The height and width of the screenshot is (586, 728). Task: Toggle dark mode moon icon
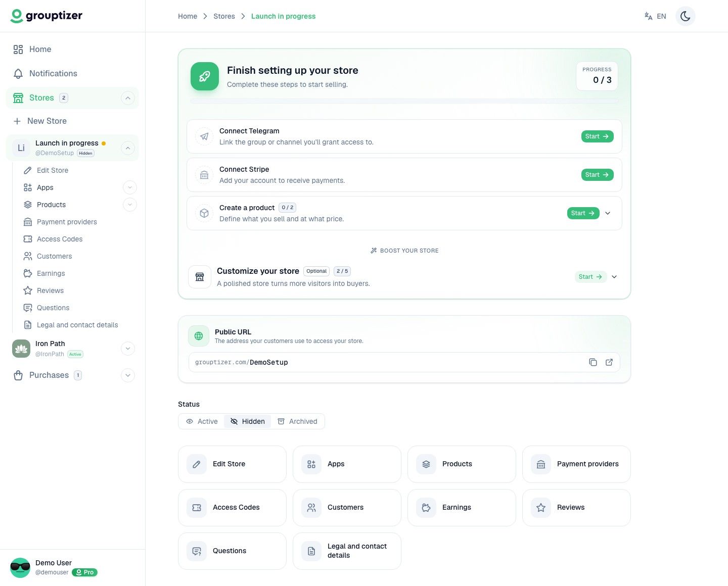point(686,16)
